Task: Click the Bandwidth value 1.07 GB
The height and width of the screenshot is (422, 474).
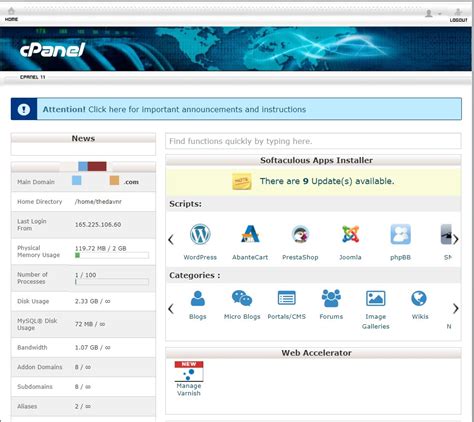Action: point(92,347)
